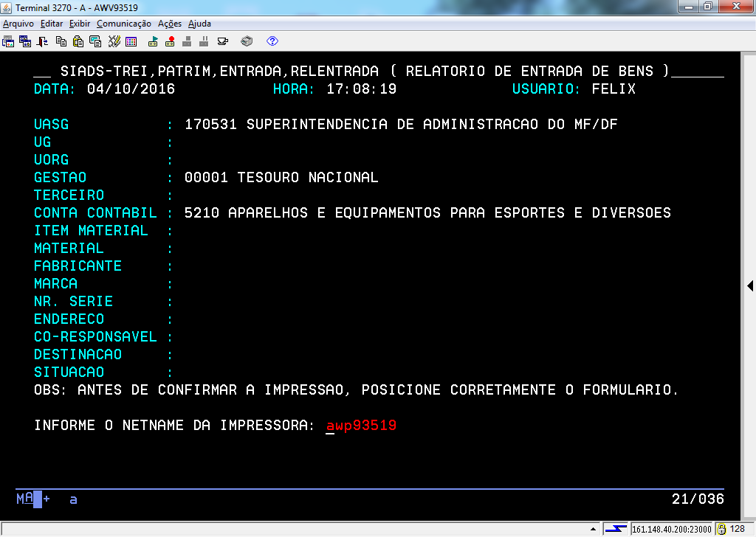Click the UASG value 170531 text

(210, 124)
